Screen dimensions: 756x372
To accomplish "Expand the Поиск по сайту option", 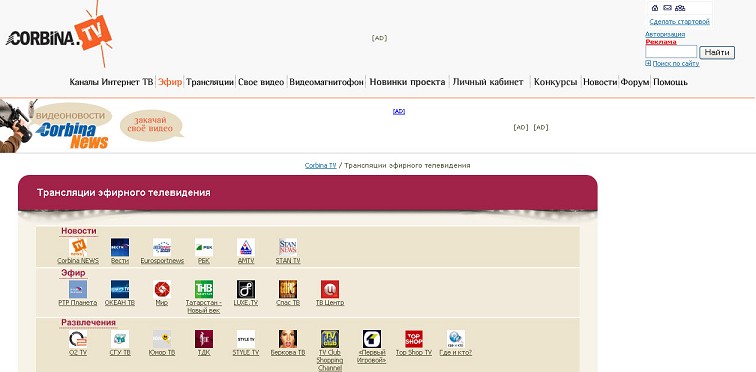I will coord(672,63).
